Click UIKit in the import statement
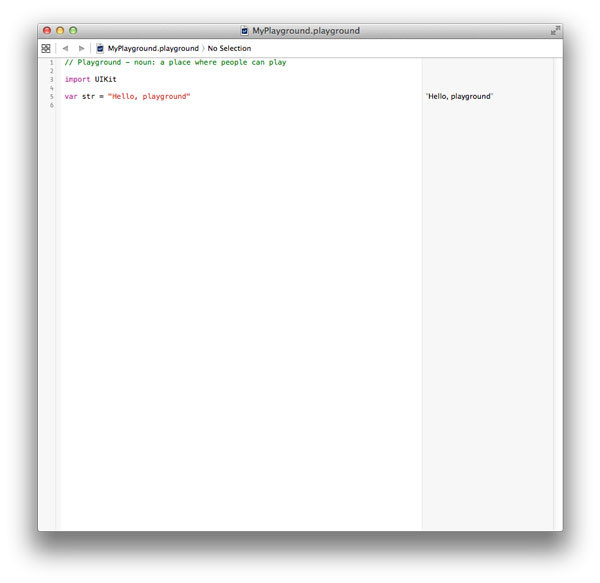The height and width of the screenshot is (583, 600). point(105,79)
